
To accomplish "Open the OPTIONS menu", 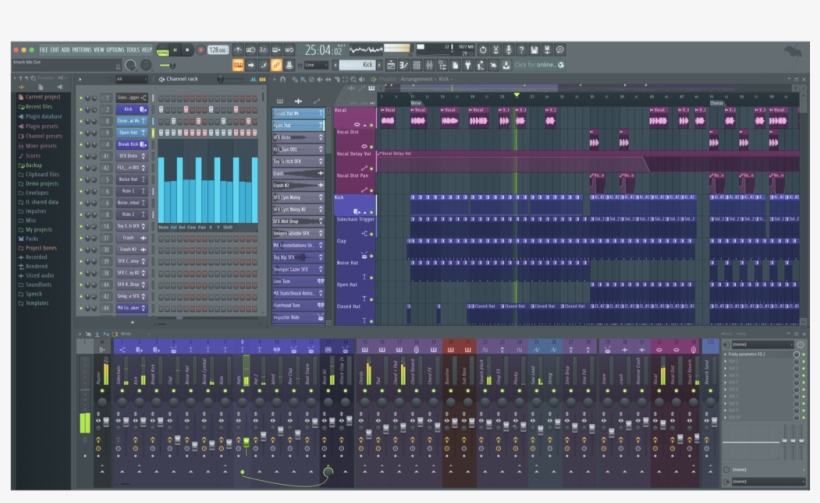I will click(x=115, y=50).
